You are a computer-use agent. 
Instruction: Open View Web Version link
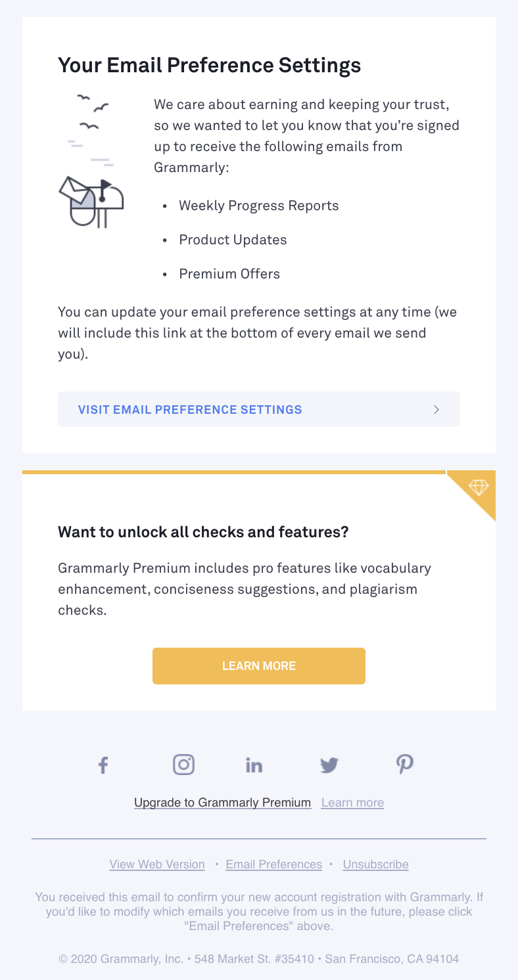click(x=157, y=864)
